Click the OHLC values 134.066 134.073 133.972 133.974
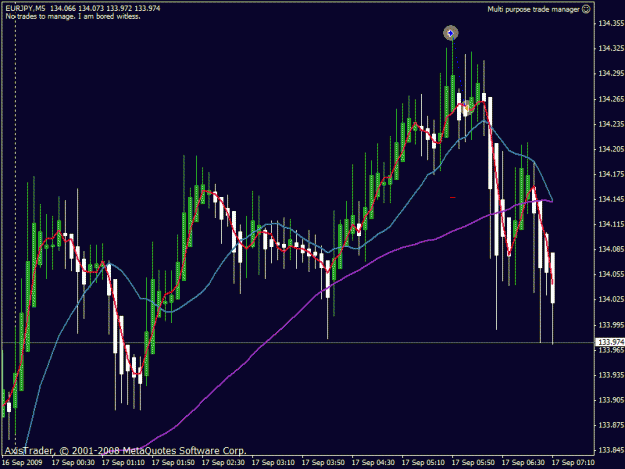The height and width of the screenshot is (469, 625). pos(105,8)
